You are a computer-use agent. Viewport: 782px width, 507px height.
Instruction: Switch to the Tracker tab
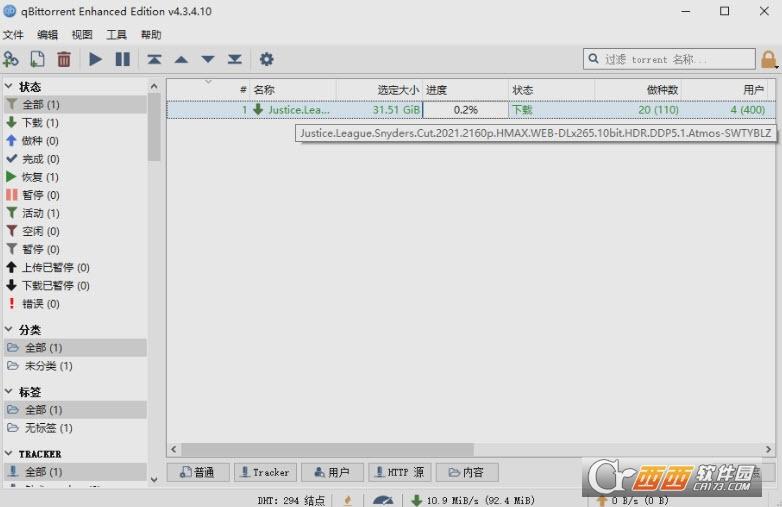[x=265, y=472]
